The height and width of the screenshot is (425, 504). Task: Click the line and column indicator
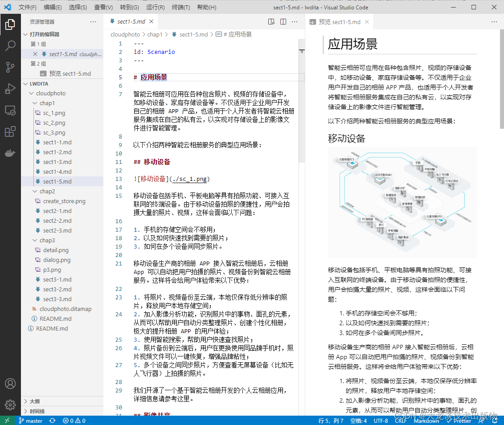331,421
